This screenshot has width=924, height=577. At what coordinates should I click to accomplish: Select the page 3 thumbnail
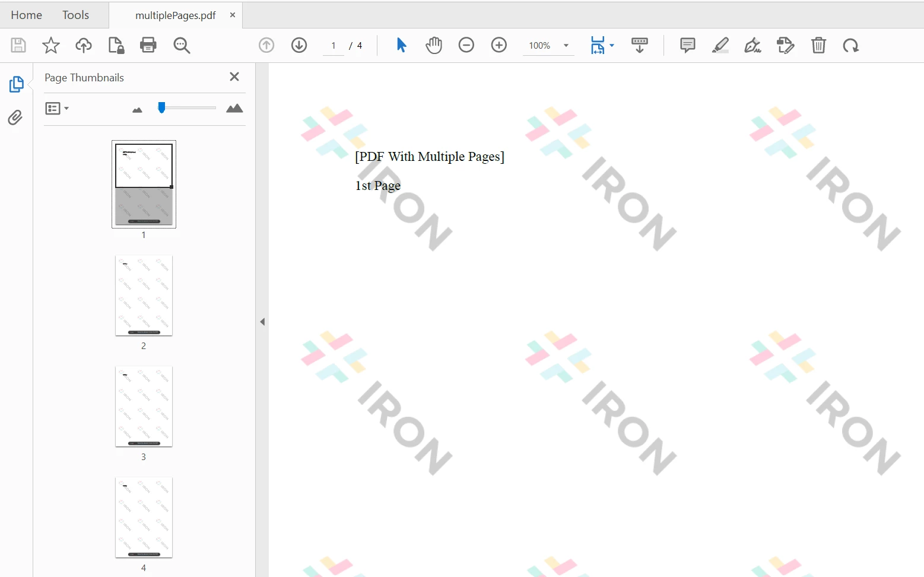point(144,407)
